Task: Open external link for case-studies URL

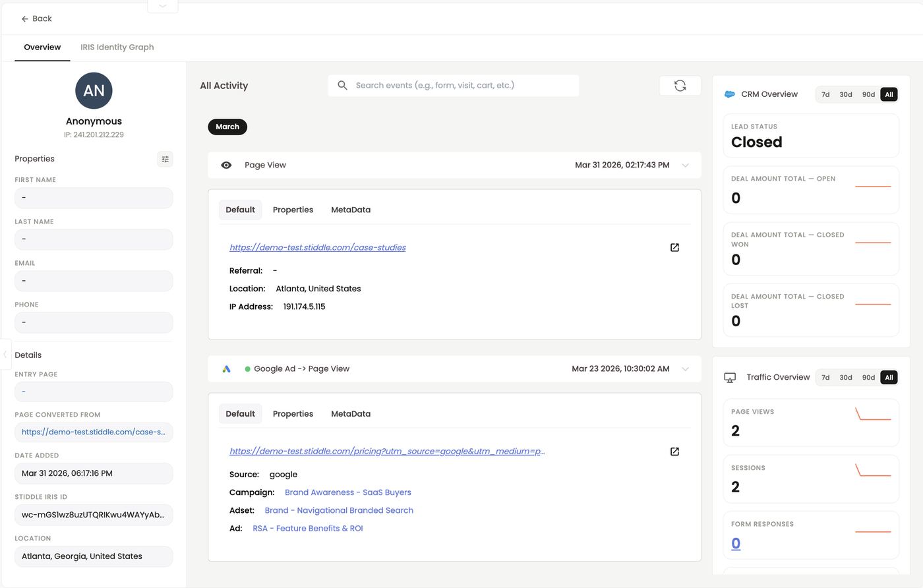Action: point(674,248)
